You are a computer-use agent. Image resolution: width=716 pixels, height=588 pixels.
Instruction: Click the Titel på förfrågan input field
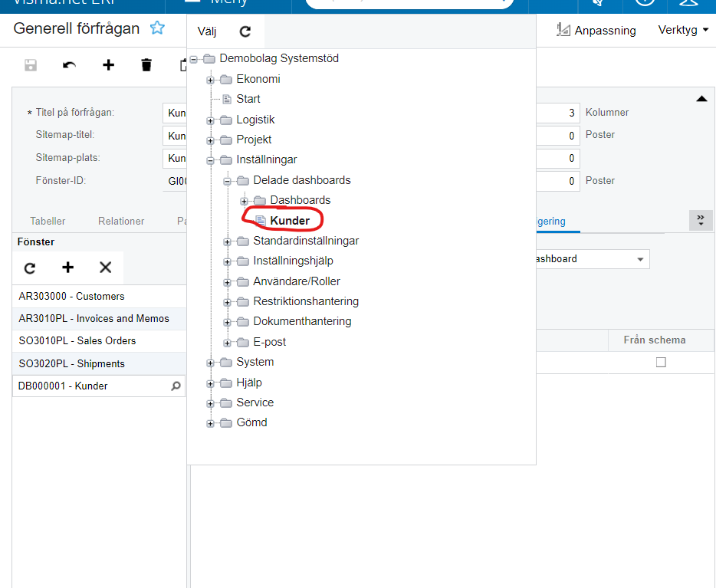click(175, 113)
